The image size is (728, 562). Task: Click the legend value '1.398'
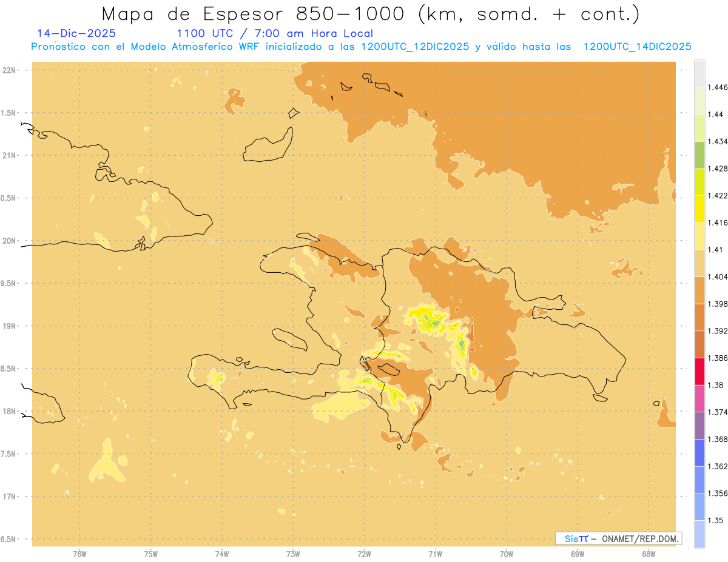[x=718, y=304]
